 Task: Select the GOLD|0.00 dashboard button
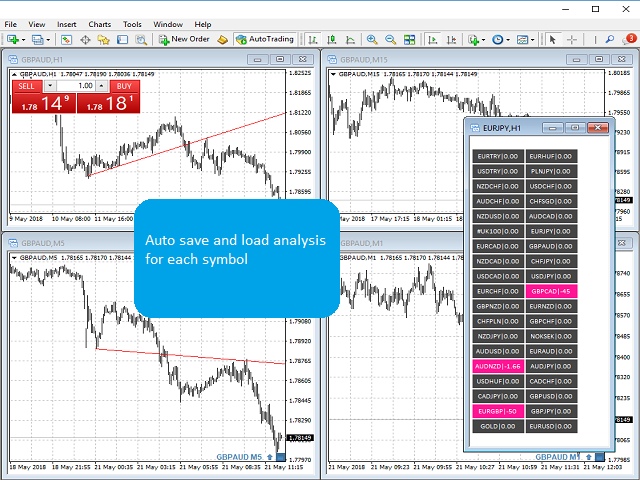pos(498,427)
